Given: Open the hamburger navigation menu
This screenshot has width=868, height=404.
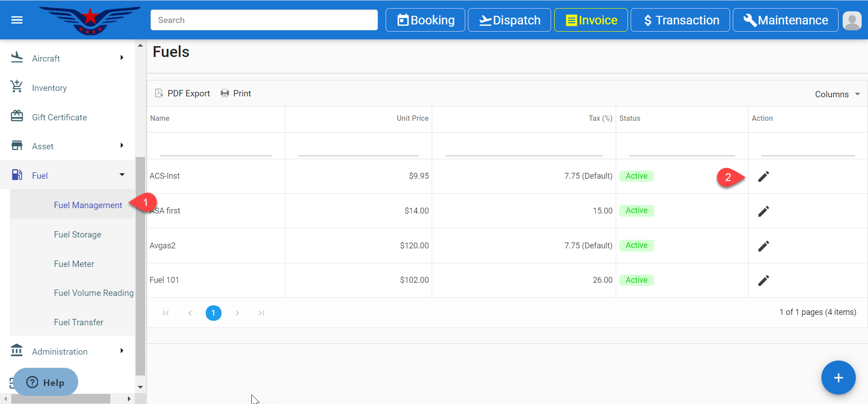Looking at the screenshot, I should tap(17, 20).
